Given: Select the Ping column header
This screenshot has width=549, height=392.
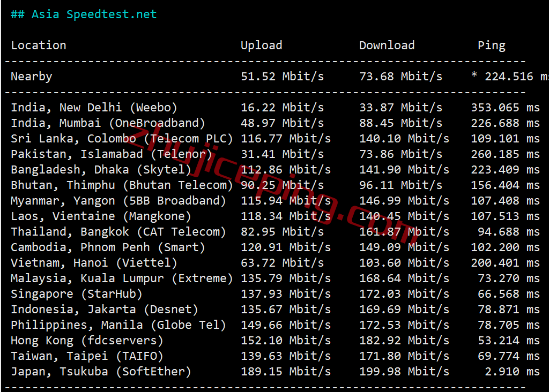Looking at the screenshot, I should point(492,46).
